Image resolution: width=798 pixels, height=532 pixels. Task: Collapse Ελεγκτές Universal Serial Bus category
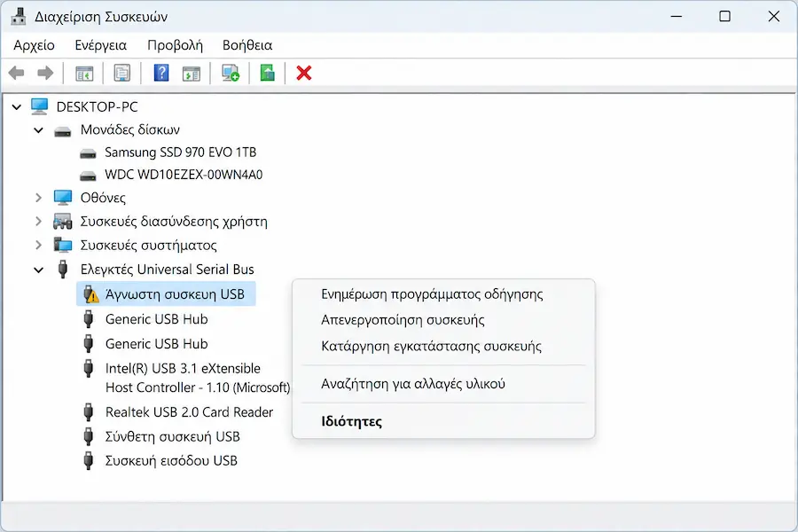(39, 270)
